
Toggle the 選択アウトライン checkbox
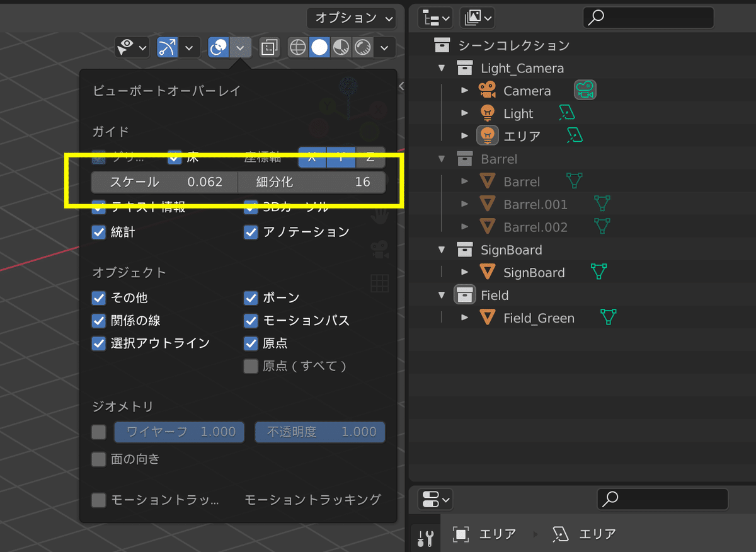(99, 343)
